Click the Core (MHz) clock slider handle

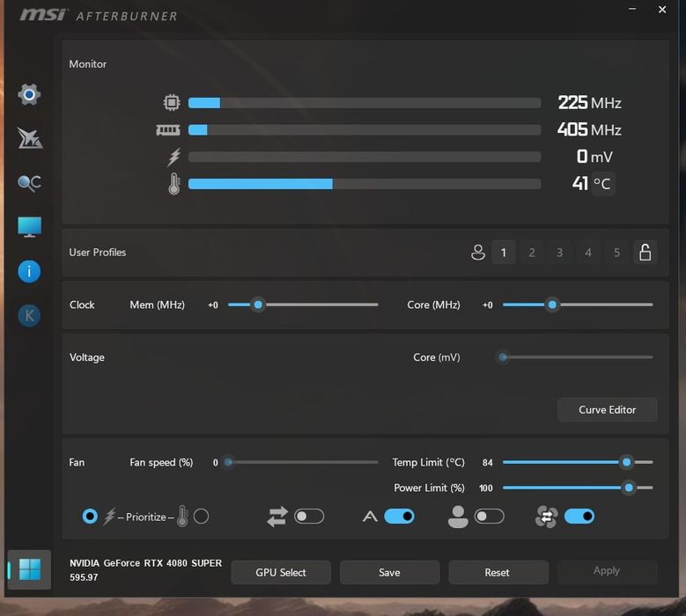[x=552, y=304]
